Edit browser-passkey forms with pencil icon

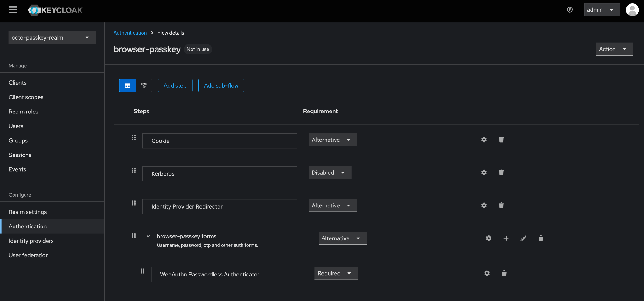[x=523, y=238]
